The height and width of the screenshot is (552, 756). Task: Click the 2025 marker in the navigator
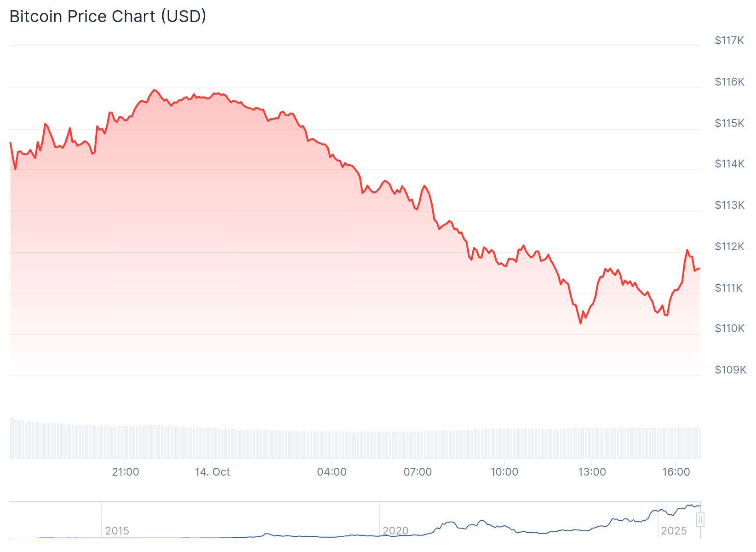coord(674,531)
